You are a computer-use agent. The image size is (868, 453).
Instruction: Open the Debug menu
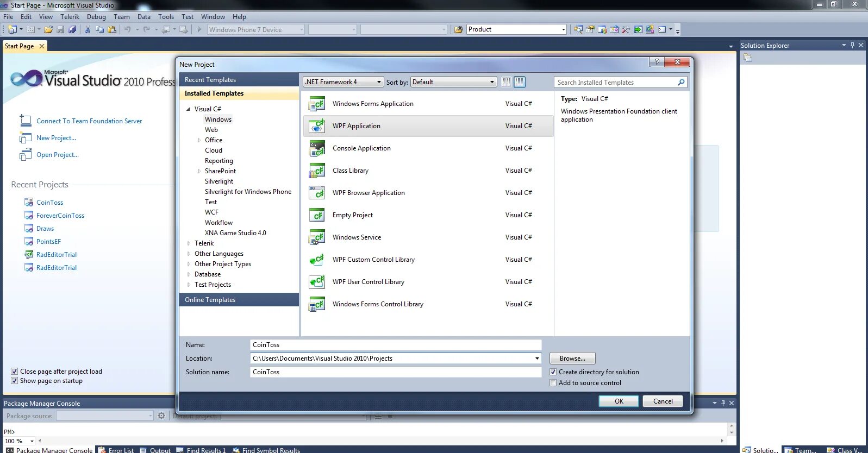click(96, 17)
